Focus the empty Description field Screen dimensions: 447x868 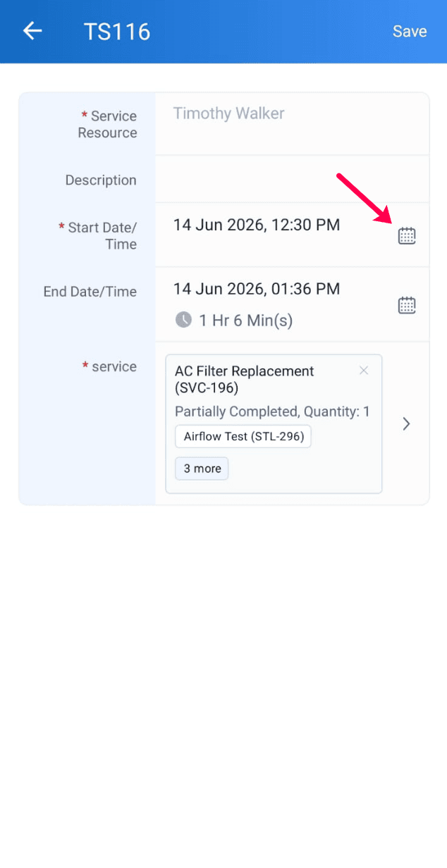pos(292,179)
